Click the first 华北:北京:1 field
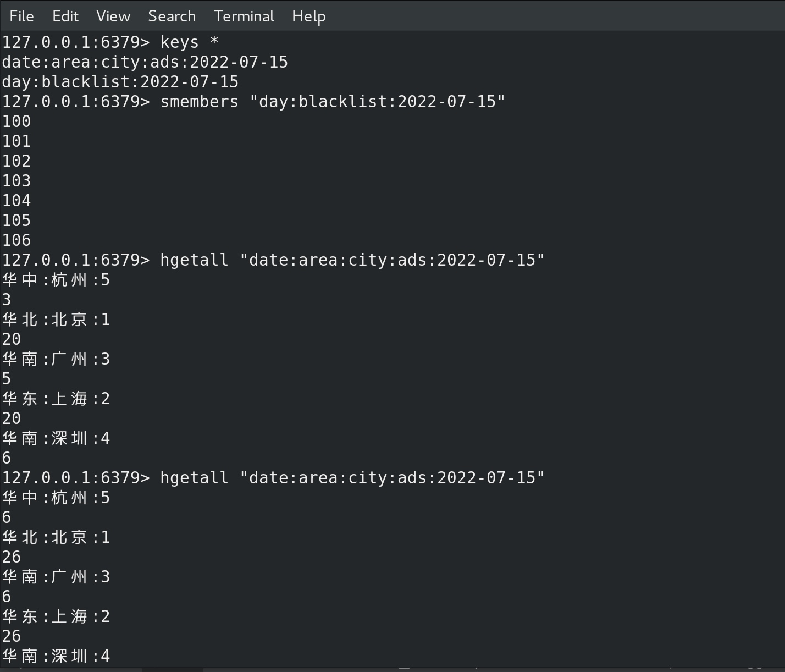 point(56,320)
